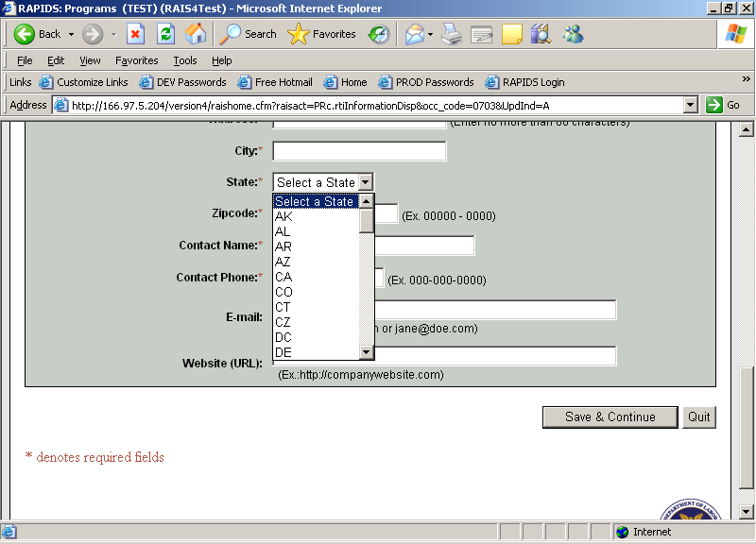Click state list scroll up arrow
The width and height of the screenshot is (756, 544).
(x=367, y=201)
